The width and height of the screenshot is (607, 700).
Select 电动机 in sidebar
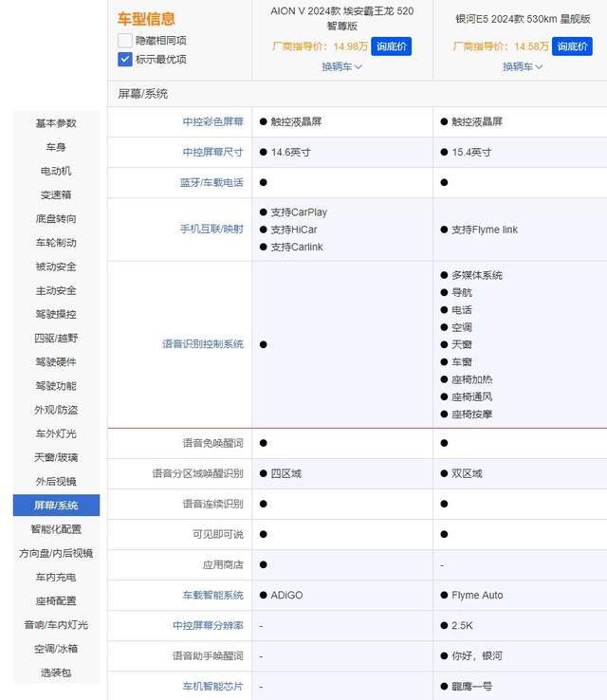point(56,171)
